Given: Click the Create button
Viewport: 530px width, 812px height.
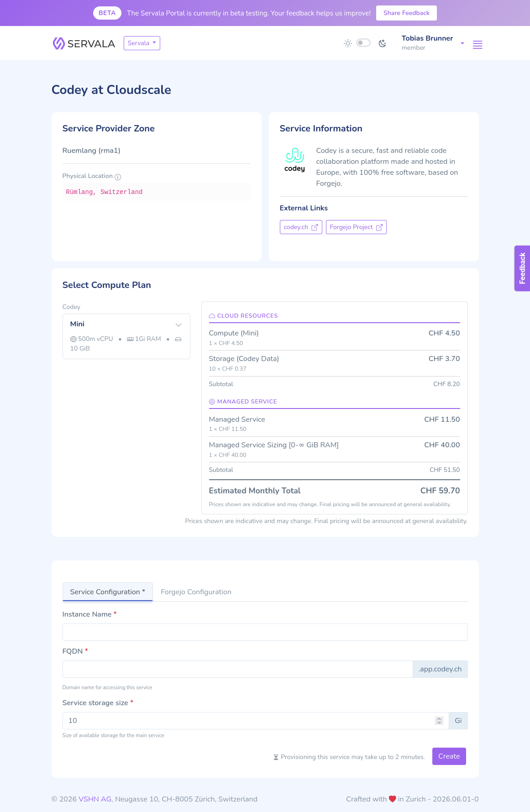Looking at the screenshot, I should point(449,756).
